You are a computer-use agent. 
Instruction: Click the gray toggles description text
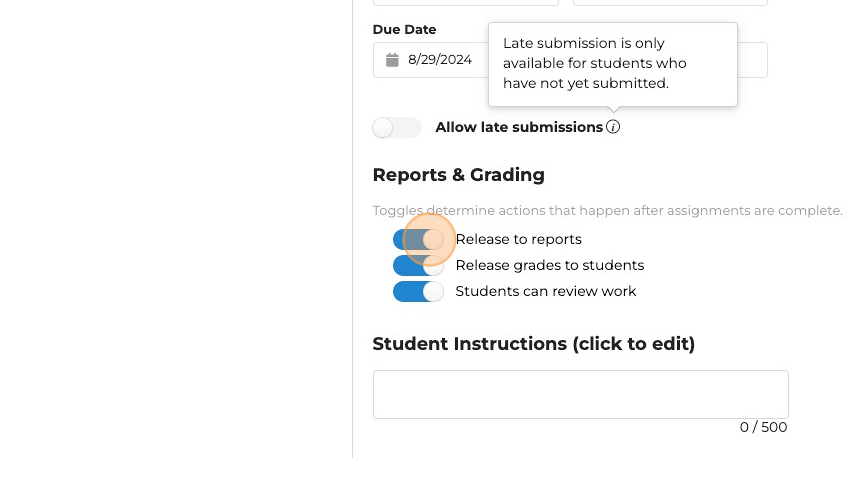[x=607, y=211]
